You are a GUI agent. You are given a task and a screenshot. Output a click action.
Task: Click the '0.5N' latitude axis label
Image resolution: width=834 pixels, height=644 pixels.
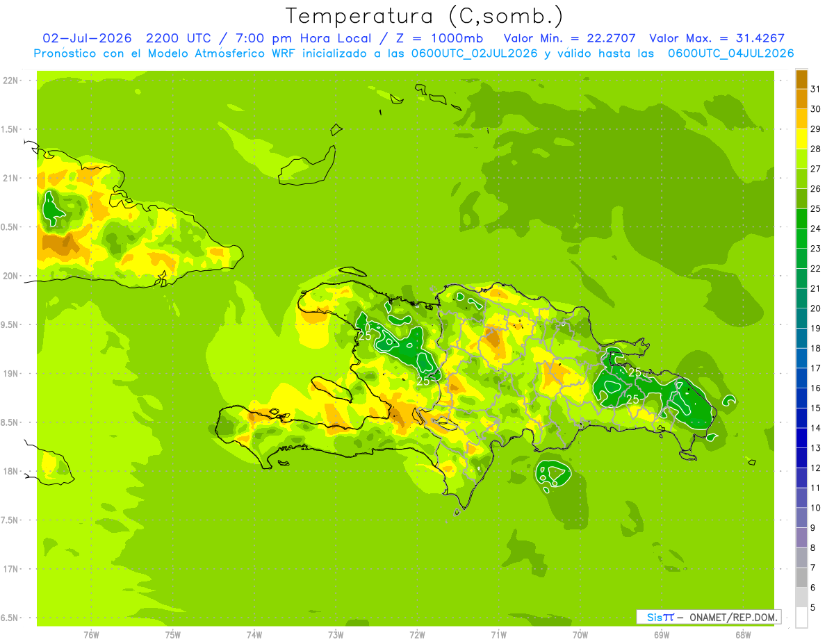[11, 227]
